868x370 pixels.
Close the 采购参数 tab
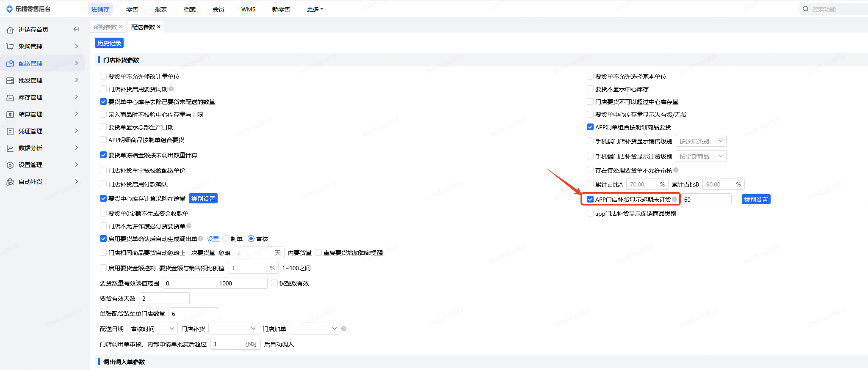point(121,27)
